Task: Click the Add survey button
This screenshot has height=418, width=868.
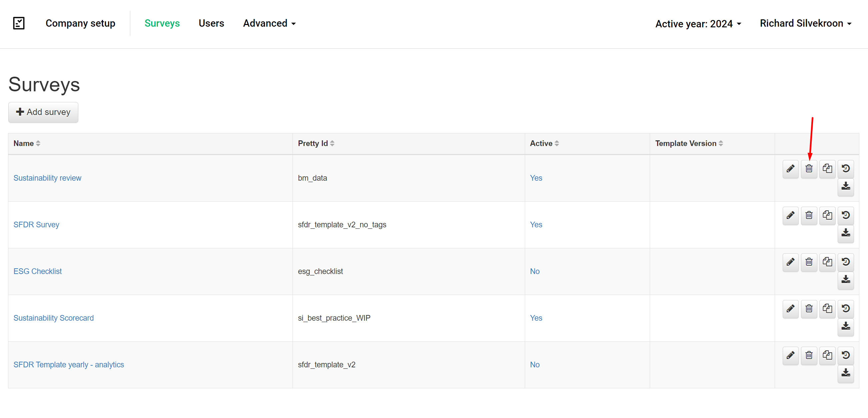Action: [43, 112]
